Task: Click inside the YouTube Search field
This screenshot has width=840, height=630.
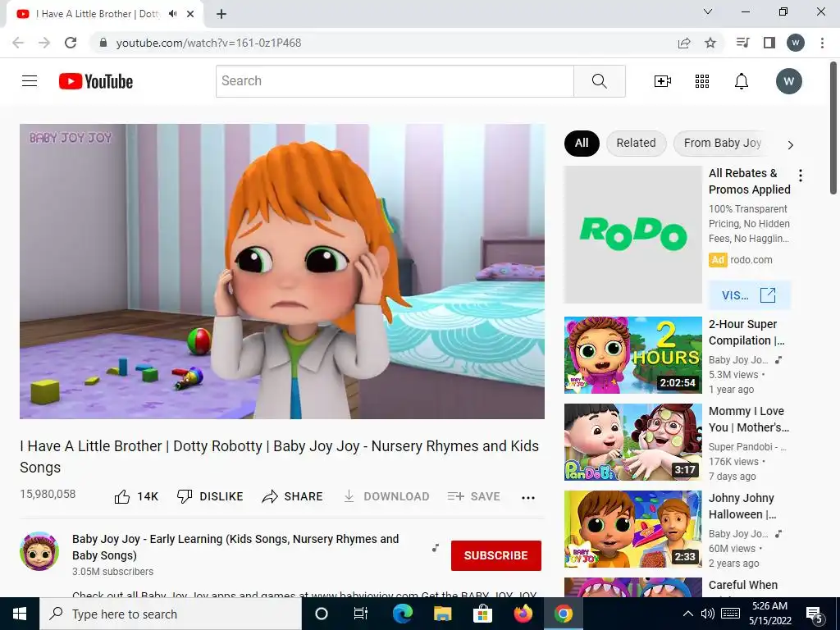Action: [x=395, y=81]
